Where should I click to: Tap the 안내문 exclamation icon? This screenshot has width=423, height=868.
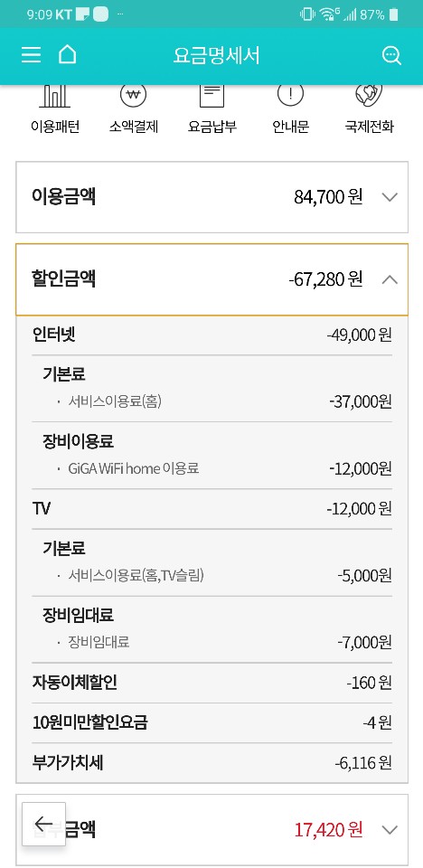pyautogui.click(x=291, y=95)
